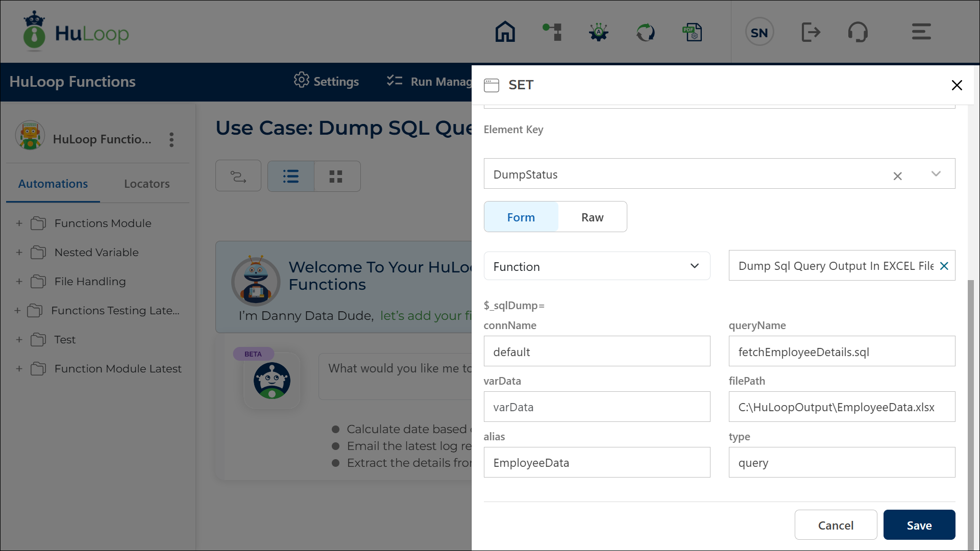Open the workflow automation icon
The height and width of the screenshot is (551, 980).
tap(552, 32)
